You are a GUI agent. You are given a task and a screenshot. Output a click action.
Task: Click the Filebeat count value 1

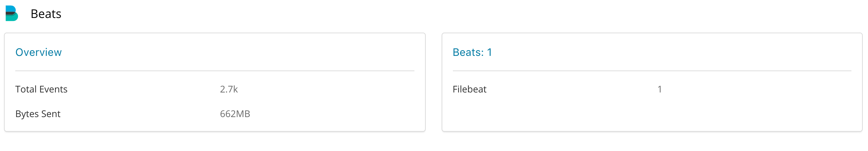pos(659,89)
